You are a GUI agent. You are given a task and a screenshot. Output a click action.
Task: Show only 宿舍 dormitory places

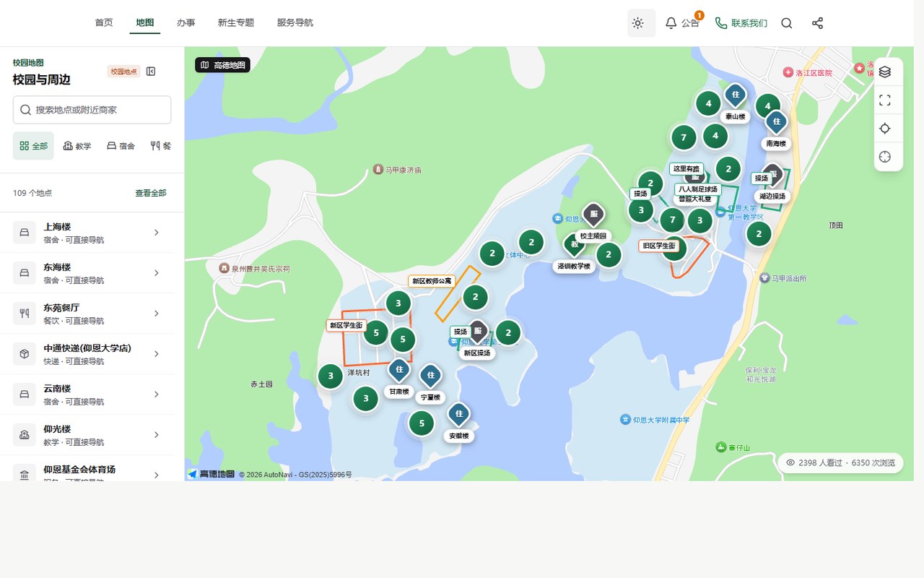(x=121, y=146)
